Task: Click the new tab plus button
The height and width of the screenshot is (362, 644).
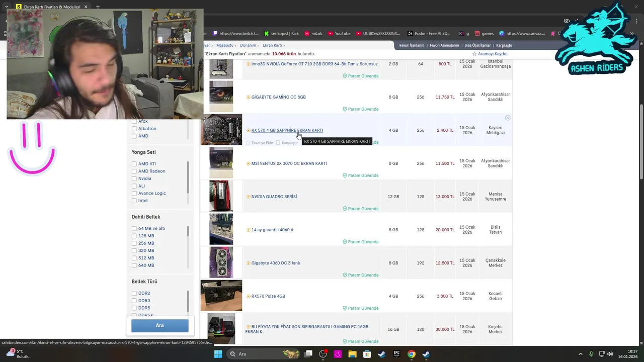Action: 98,7
